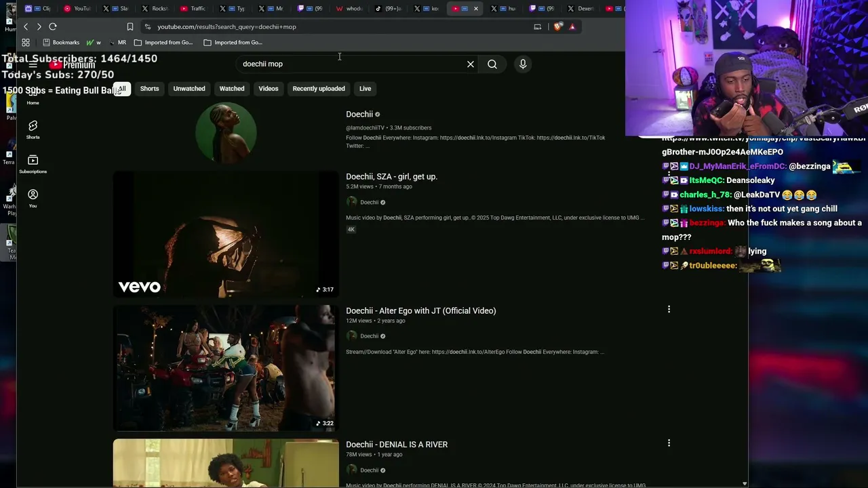Select the All filter chip

point(122,89)
